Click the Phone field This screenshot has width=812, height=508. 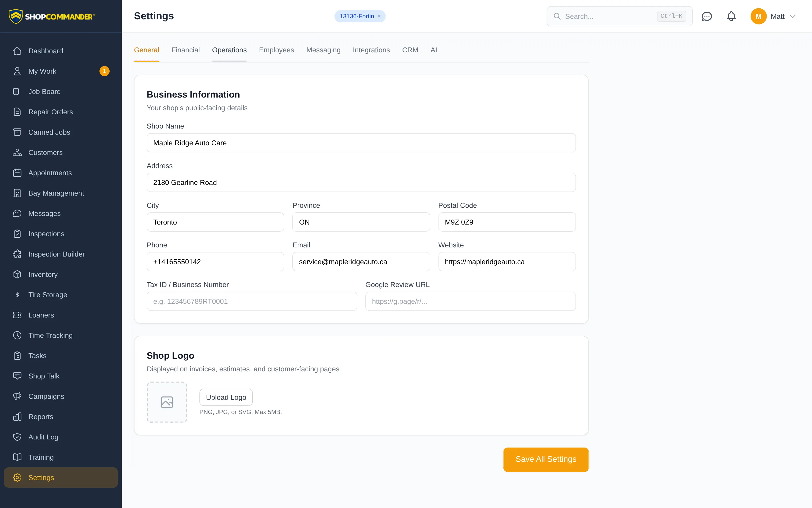[x=215, y=262]
